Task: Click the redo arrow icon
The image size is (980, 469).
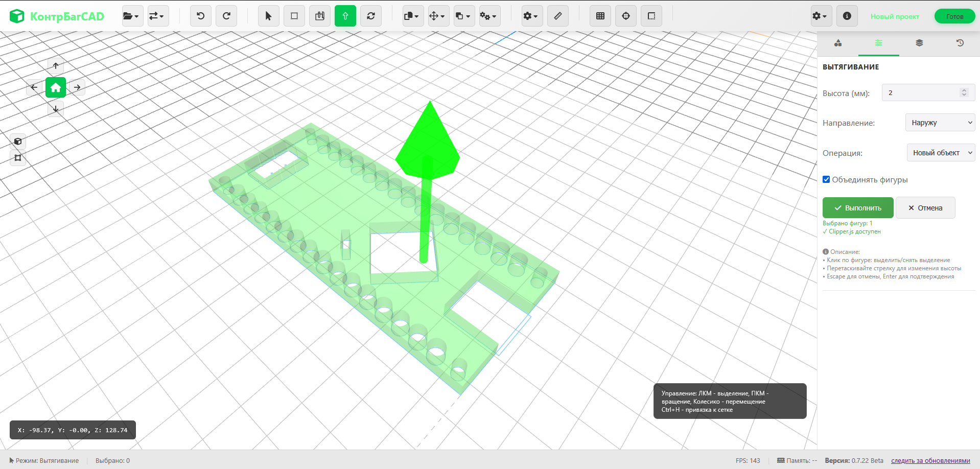Action: [x=226, y=16]
